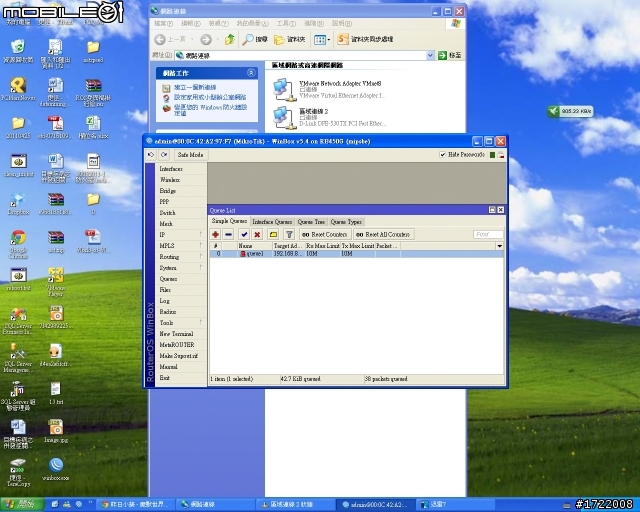Switch to the Queue Types tab
Viewport: 640px width, 512px height.
[x=346, y=222]
